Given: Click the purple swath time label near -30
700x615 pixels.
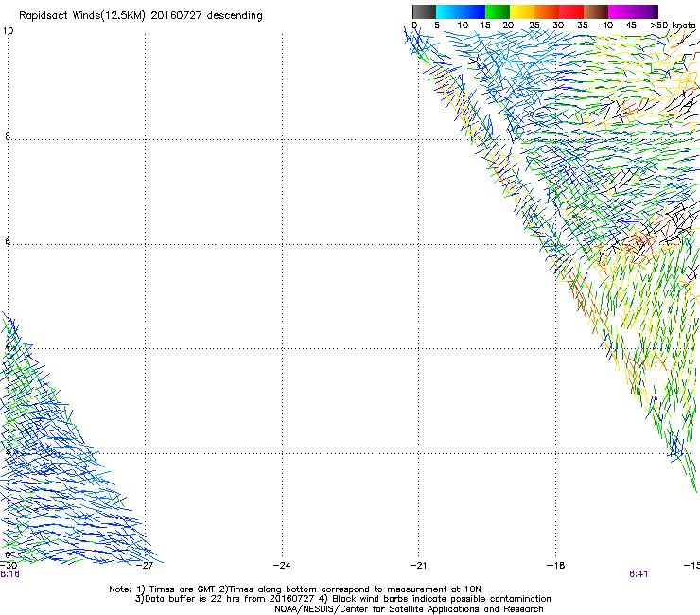Looking at the screenshot, I should pos(9,574).
